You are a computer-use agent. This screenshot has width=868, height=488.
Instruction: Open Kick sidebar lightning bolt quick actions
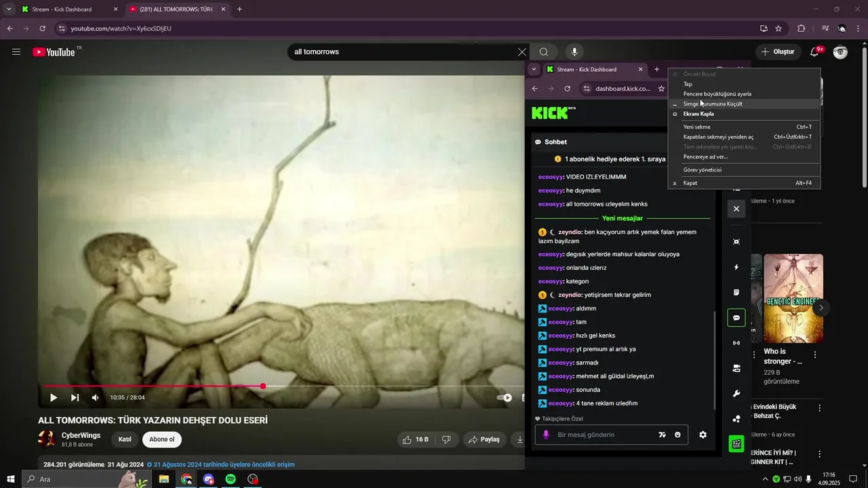736,267
